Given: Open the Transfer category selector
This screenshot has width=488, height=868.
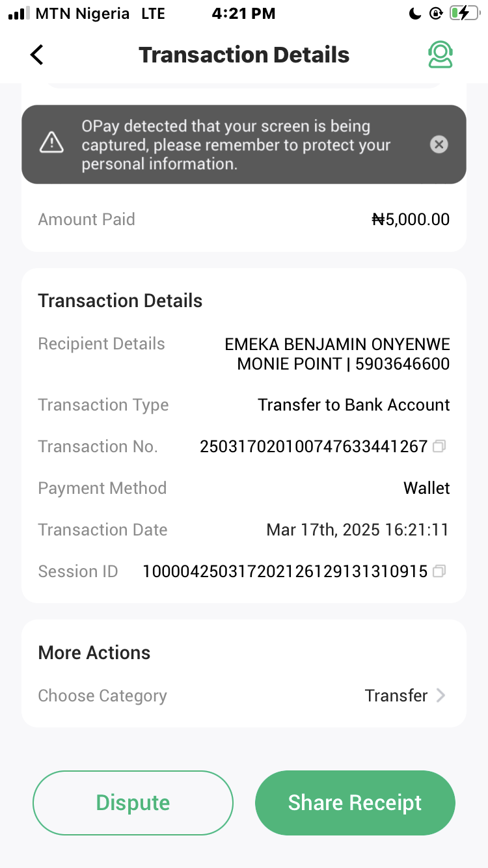Looking at the screenshot, I should click(396, 696).
